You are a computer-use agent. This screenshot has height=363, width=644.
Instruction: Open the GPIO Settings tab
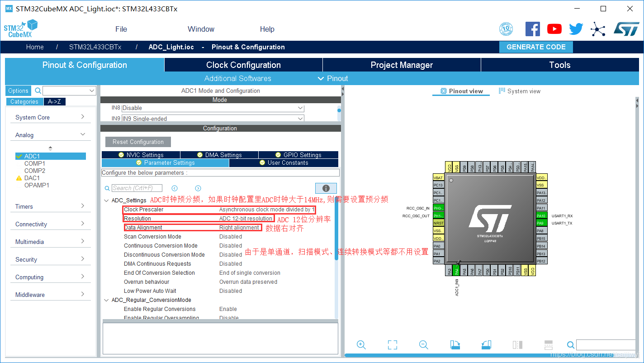pos(298,155)
